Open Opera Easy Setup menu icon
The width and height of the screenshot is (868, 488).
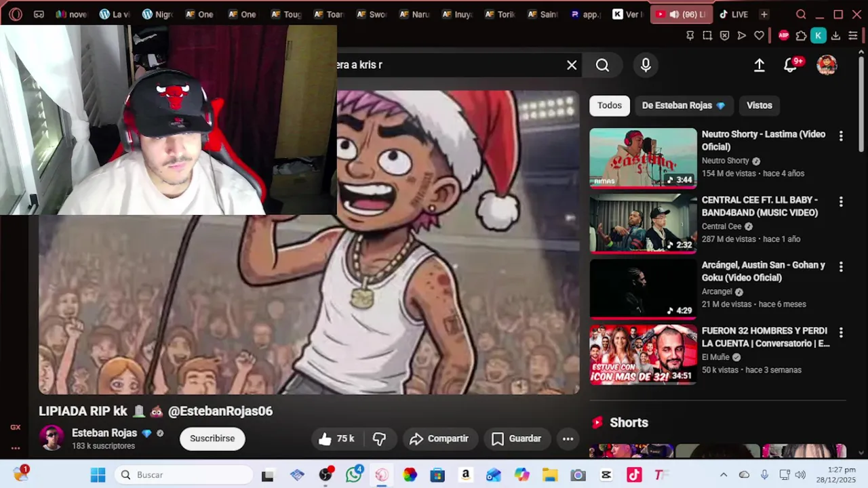853,35
